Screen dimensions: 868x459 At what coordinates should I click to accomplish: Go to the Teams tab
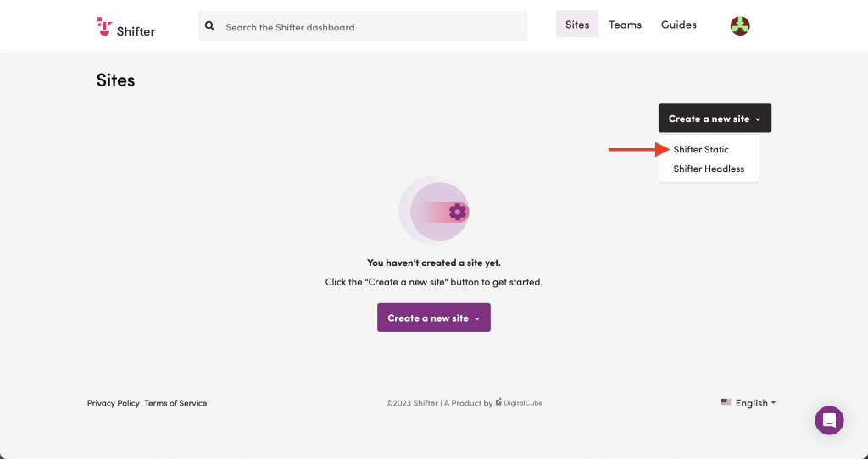click(625, 25)
